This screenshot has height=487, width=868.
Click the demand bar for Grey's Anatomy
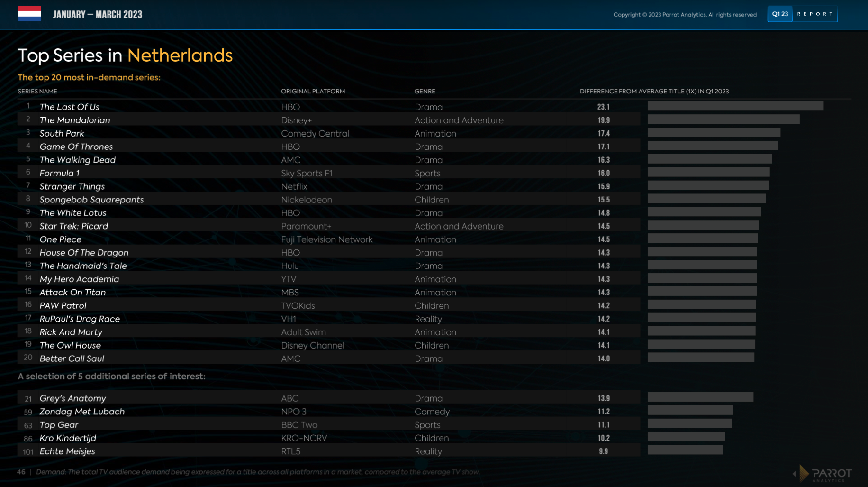[x=700, y=397]
